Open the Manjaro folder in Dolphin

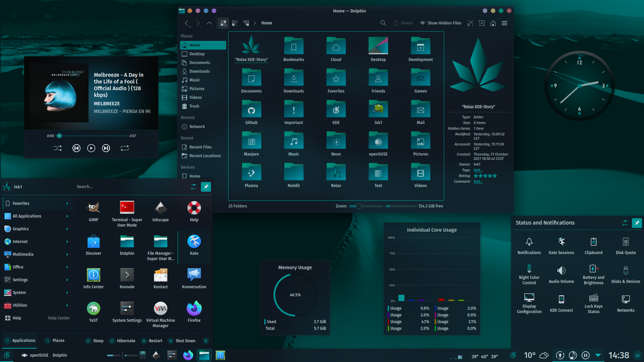(251, 144)
